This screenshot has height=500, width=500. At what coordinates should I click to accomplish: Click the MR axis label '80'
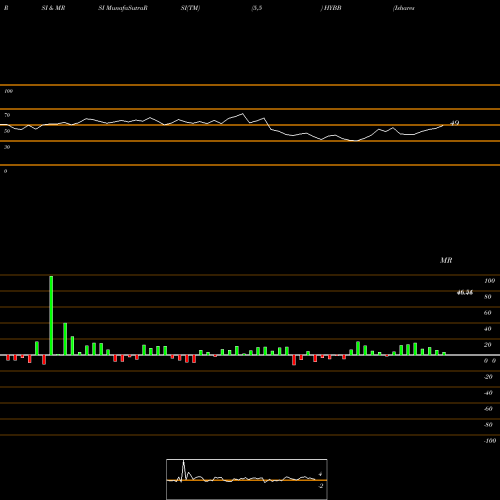tap(488, 297)
